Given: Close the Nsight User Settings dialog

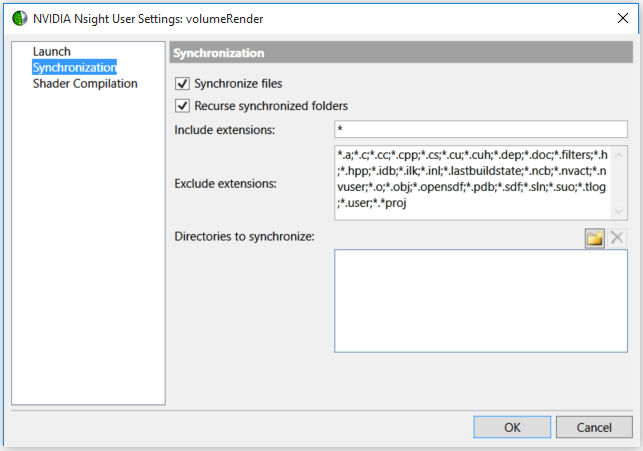Looking at the screenshot, I should tap(622, 18).
